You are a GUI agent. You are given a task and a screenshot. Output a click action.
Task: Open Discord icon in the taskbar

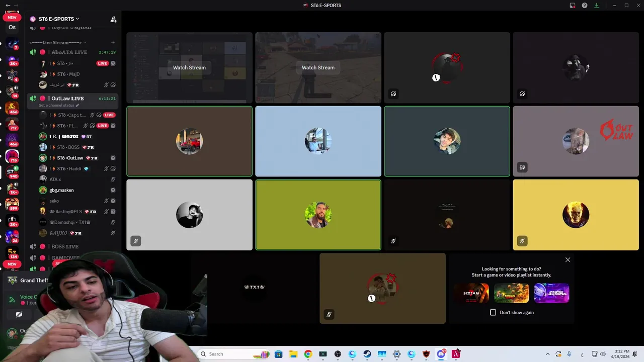[x=441, y=354]
